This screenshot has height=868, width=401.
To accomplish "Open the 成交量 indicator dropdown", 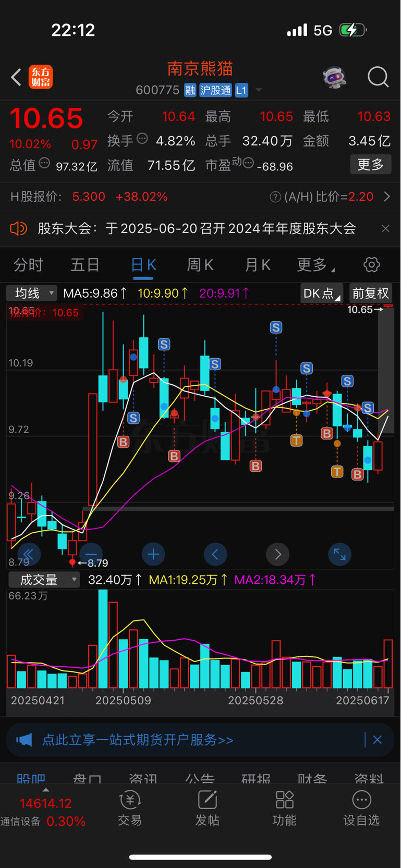I will click(x=44, y=580).
